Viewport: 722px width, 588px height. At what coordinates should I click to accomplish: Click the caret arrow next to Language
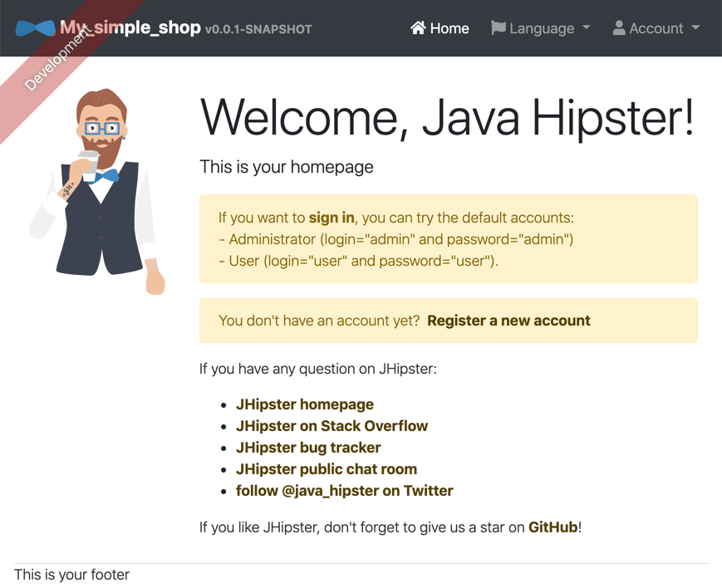click(587, 27)
